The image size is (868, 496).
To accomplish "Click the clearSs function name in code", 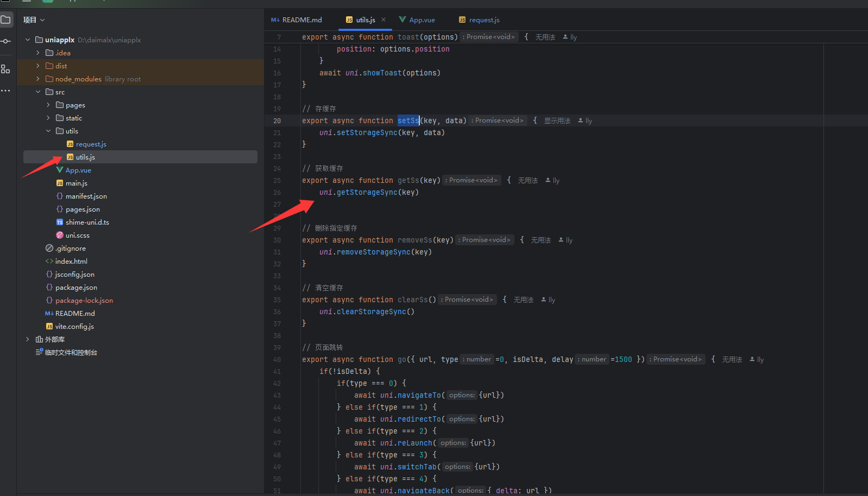I will pos(413,300).
